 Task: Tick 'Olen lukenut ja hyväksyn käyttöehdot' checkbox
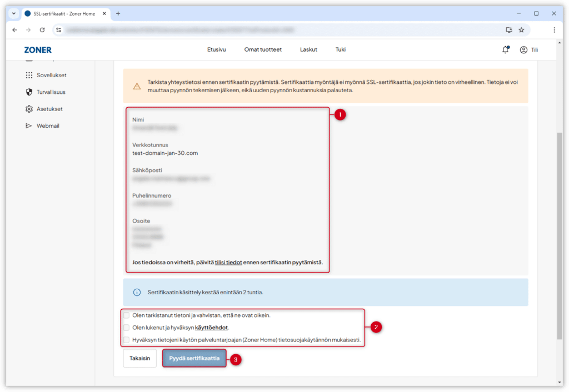click(x=127, y=328)
